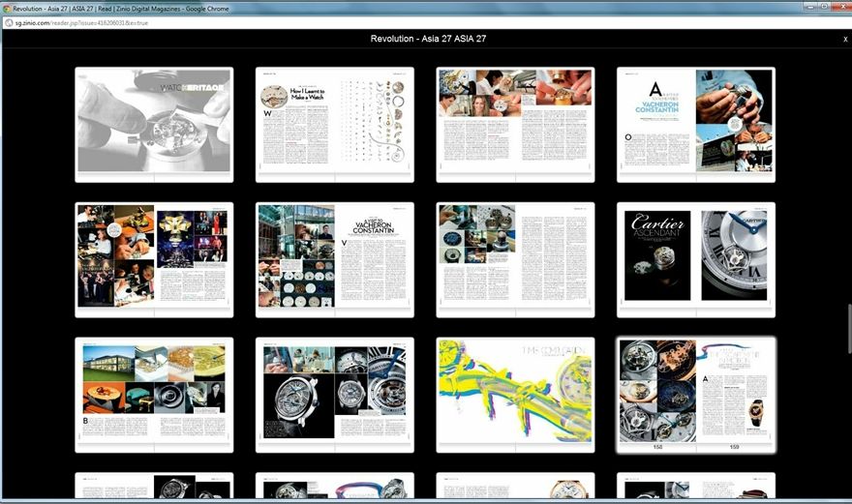Open the spread with the event photo collage
Image resolution: width=852 pixels, height=504 pixels.
(154, 259)
